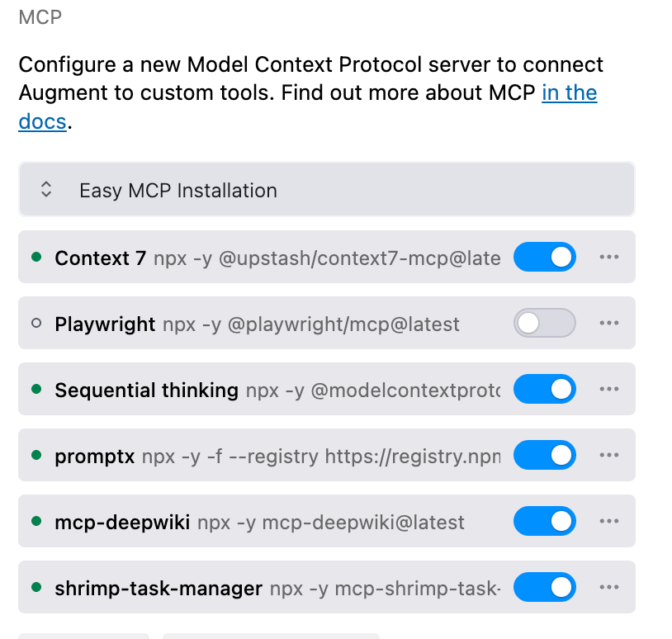
Task: Open the mcp-deepwiki ellipsis menu
Action: coord(609,521)
